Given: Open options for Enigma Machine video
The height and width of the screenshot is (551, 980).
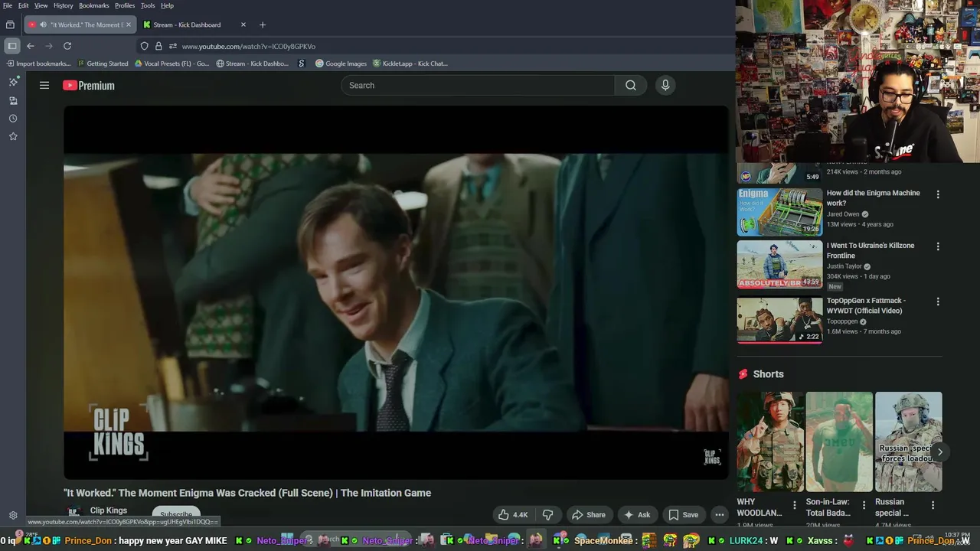Looking at the screenshot, I should 938,194.
